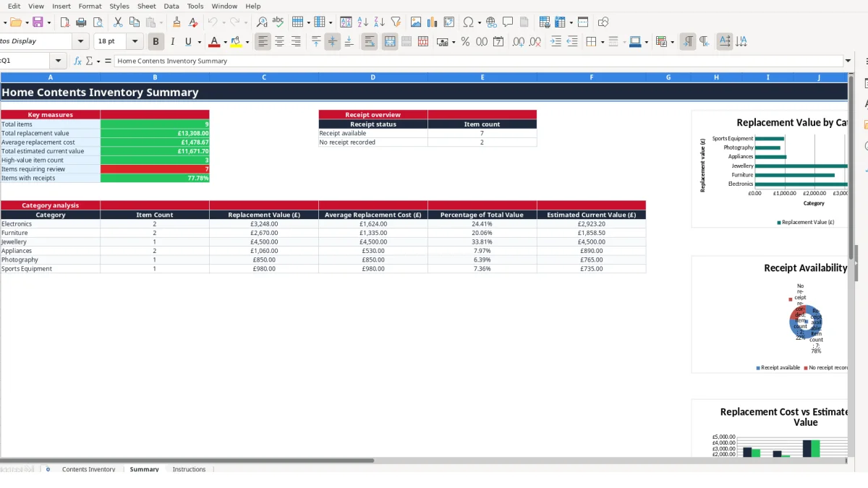The width and height of the screenshot is (868, 488).
Task: Apply the blue background color
Action: 635,42
